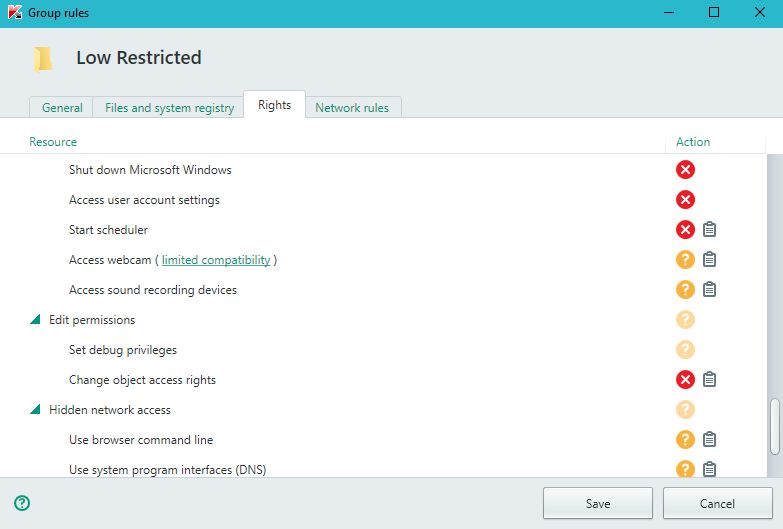The image size is (783, 529).
Task: Click the vertical scrollbar thumb
Action: coord(774,427)
